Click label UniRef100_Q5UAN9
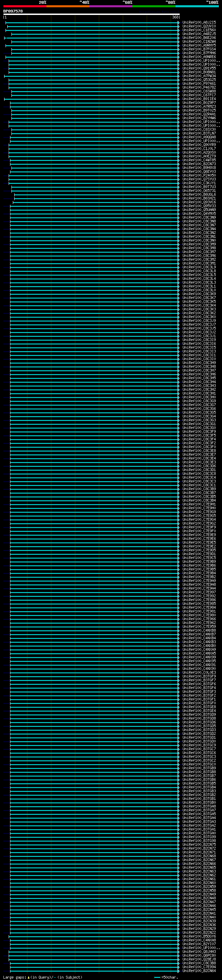Screen dimensions: 222x980 [x=199, y=210]
